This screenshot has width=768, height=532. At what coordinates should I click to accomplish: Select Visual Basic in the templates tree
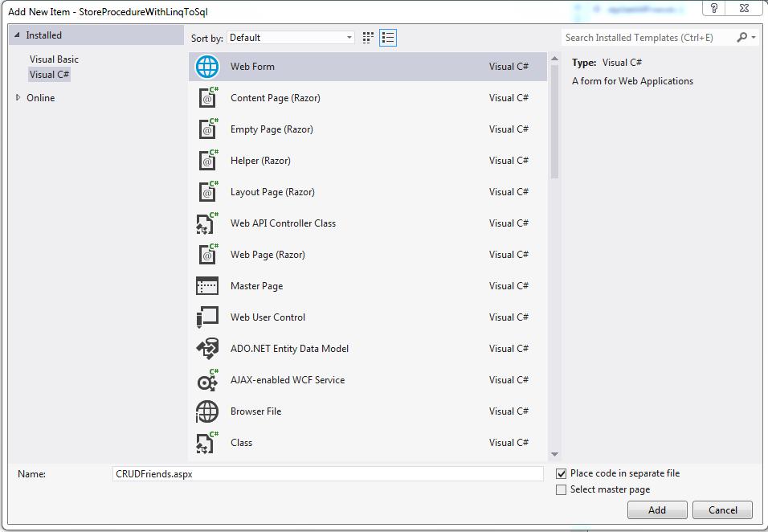[x=54, y=59]
